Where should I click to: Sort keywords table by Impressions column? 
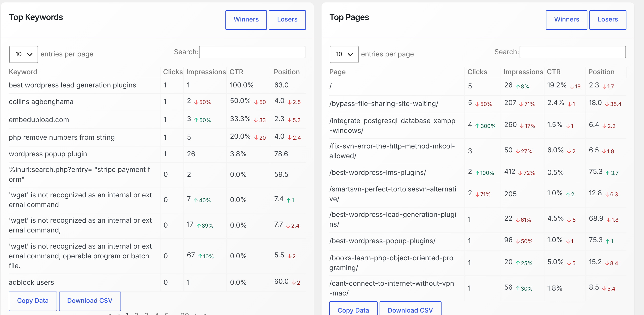(206, 72)
